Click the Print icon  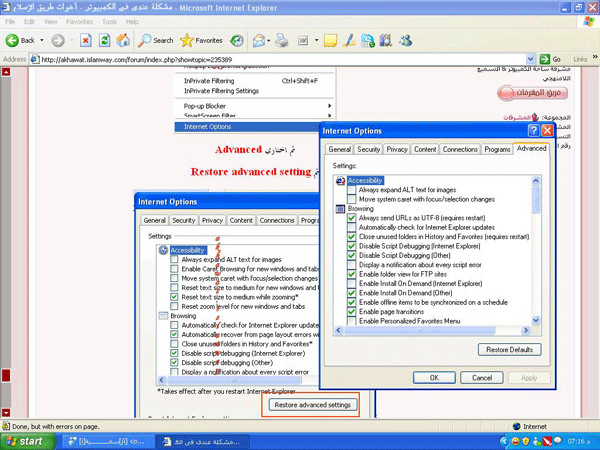point(282,40)
